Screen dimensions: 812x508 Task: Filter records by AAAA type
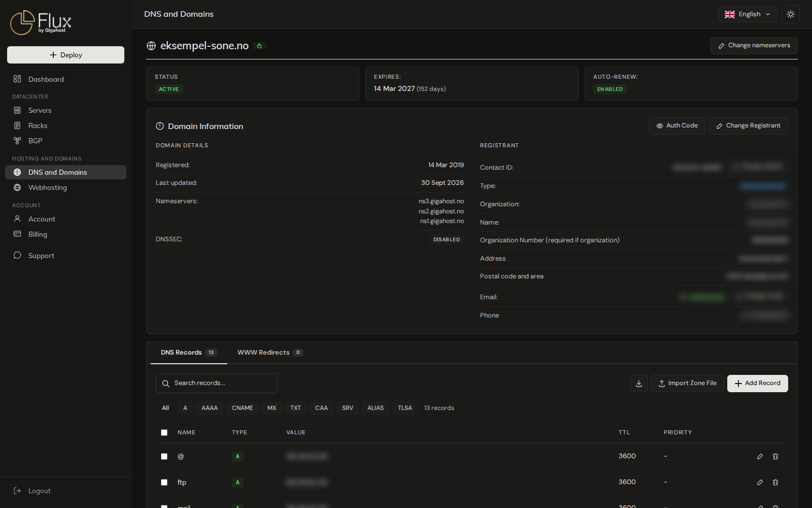pyautogui.click(x=210, y=408)
